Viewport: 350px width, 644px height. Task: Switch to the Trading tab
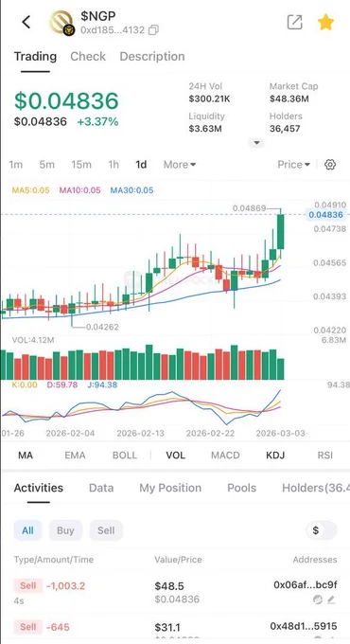(35, 56)
